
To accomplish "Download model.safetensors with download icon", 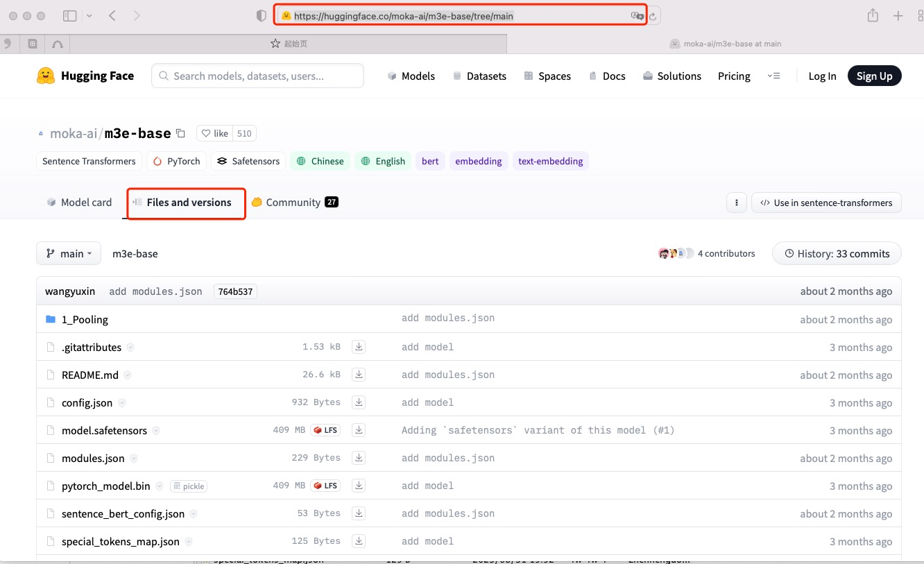I will click(x=359, y=430).
